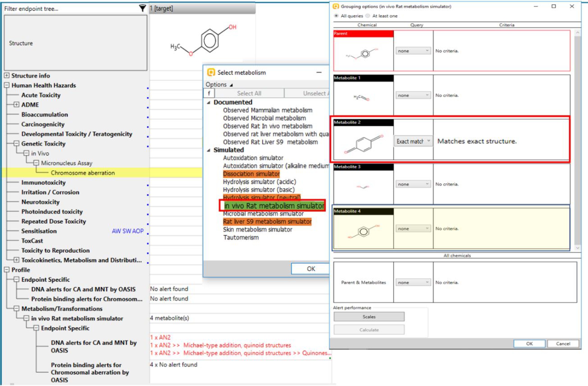
Task: Click the Grouping options vertical scrollbar
Action: [578, 140]
